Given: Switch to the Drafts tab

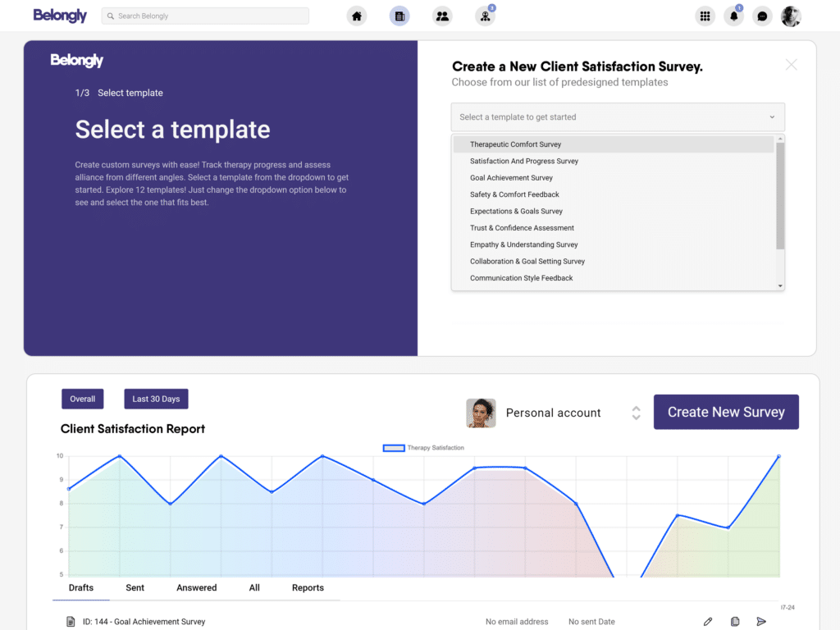Looking at the screenshot, I should (x=81, y=587).
